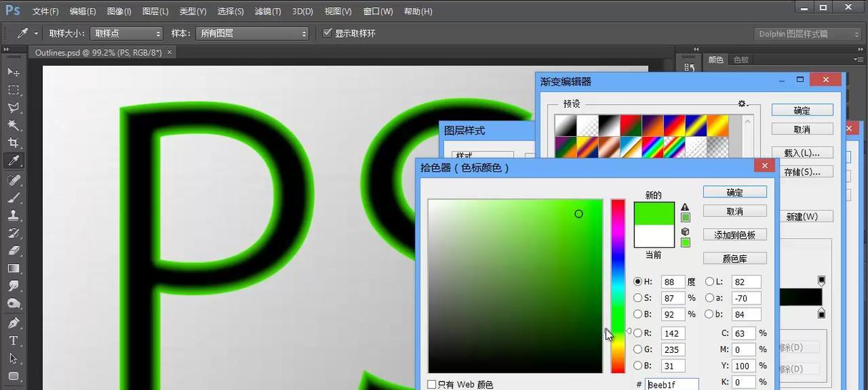Click the current white color swatch
The height and width of the screenshot is (390, 868).
[654, 236]
